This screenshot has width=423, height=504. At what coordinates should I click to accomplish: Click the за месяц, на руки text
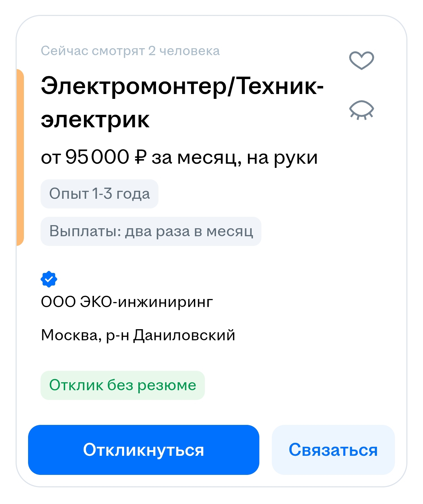pos(235,158)
